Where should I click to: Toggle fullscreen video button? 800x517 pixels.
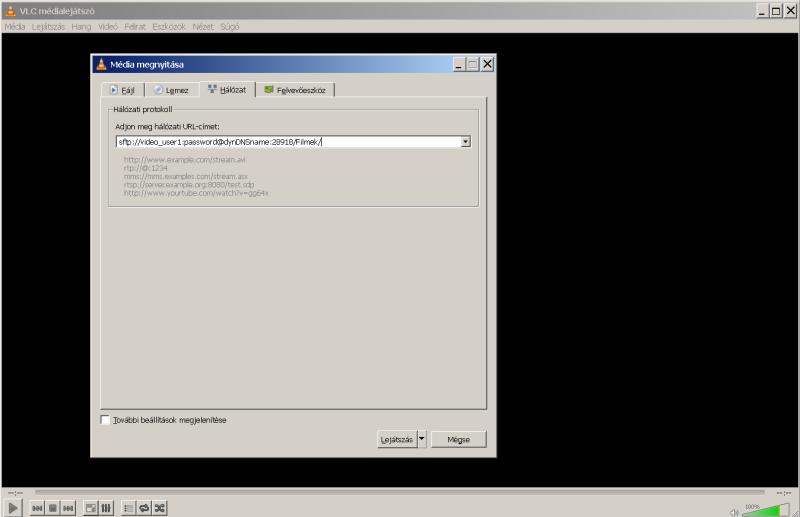90,508
